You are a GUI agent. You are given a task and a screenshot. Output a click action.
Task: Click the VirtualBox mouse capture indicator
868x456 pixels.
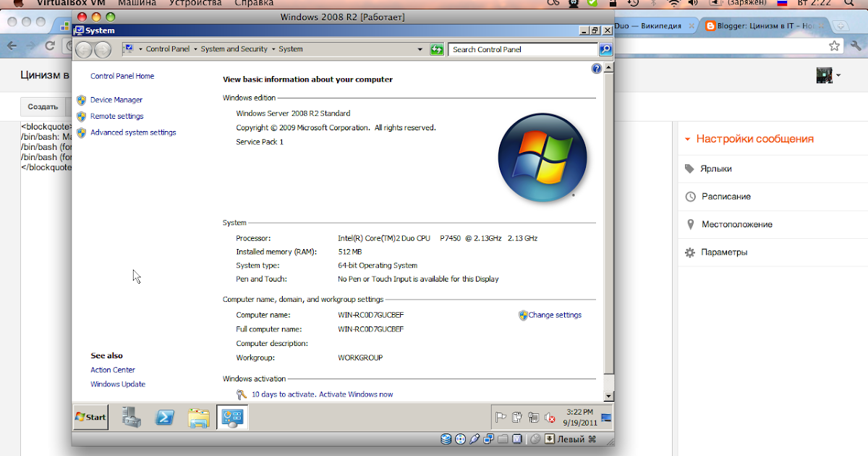535,439
